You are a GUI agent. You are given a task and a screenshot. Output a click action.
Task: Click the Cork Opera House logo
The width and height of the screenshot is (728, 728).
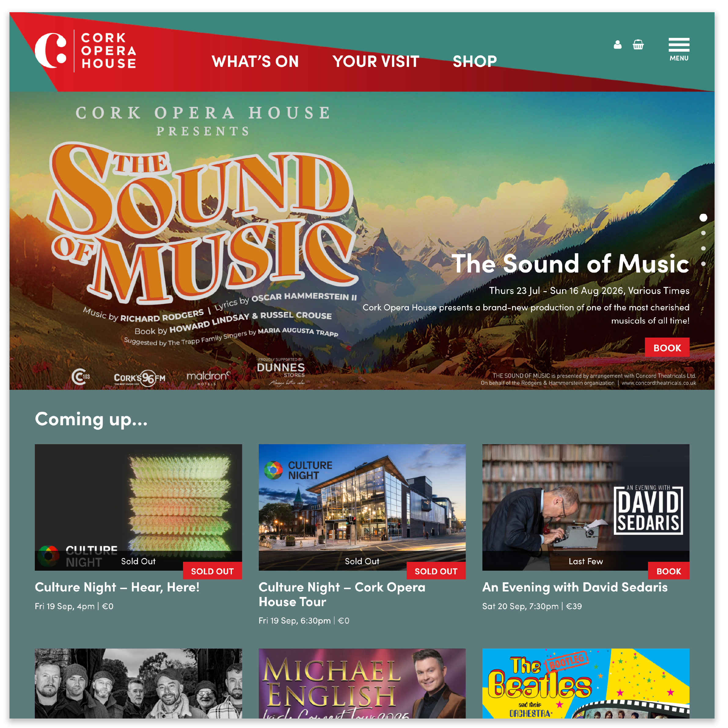(x=86, y=51)
